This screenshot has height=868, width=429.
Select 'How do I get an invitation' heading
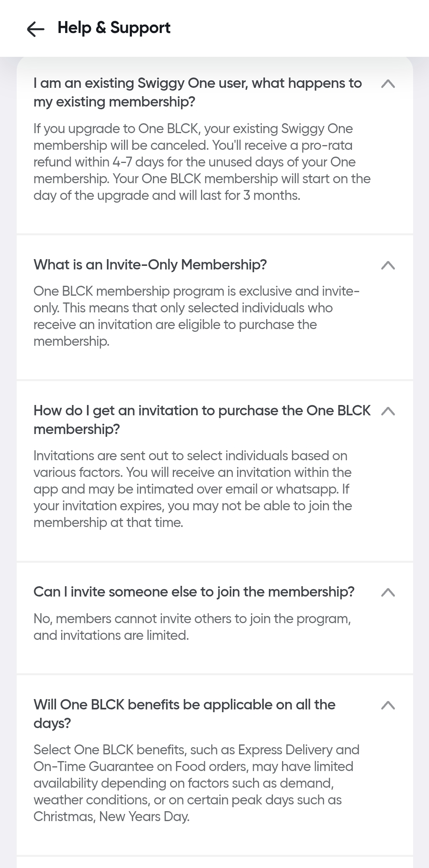pyautogui.click(x=202, y=420)
